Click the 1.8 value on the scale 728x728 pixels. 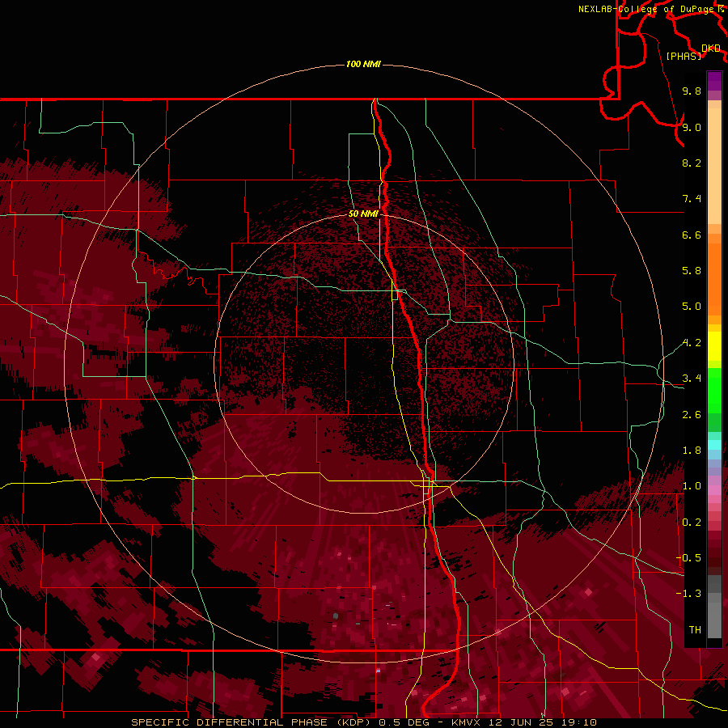tap(692, 451)
